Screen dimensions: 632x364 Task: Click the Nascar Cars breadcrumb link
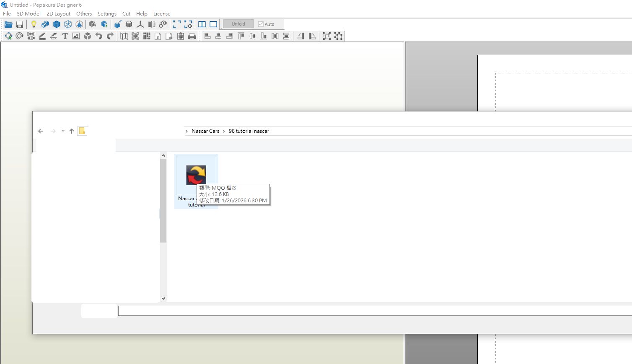(205, 131)
